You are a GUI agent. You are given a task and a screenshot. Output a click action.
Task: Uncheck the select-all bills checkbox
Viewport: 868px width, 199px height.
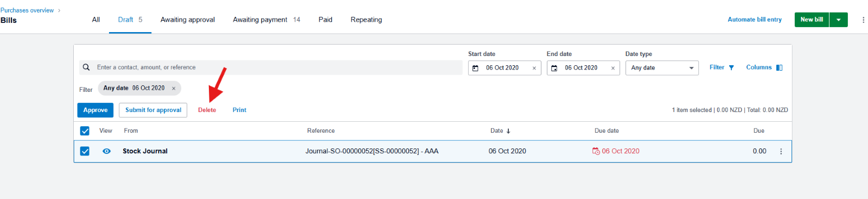coord(85,130)
